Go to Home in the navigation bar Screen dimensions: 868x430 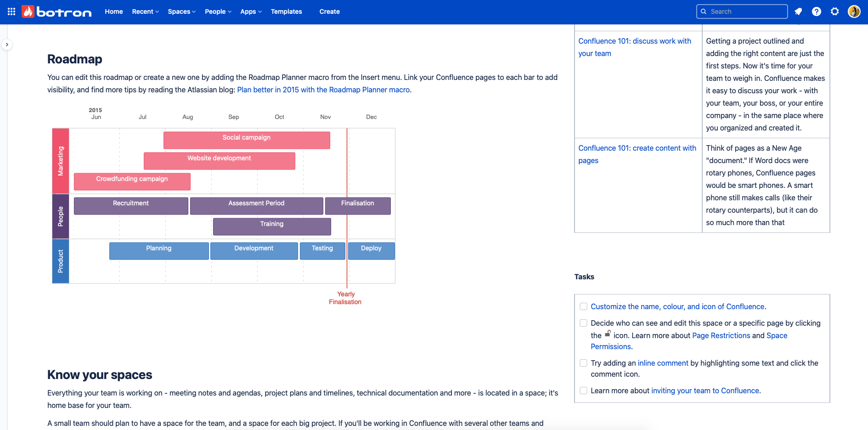tap(114, 11)
